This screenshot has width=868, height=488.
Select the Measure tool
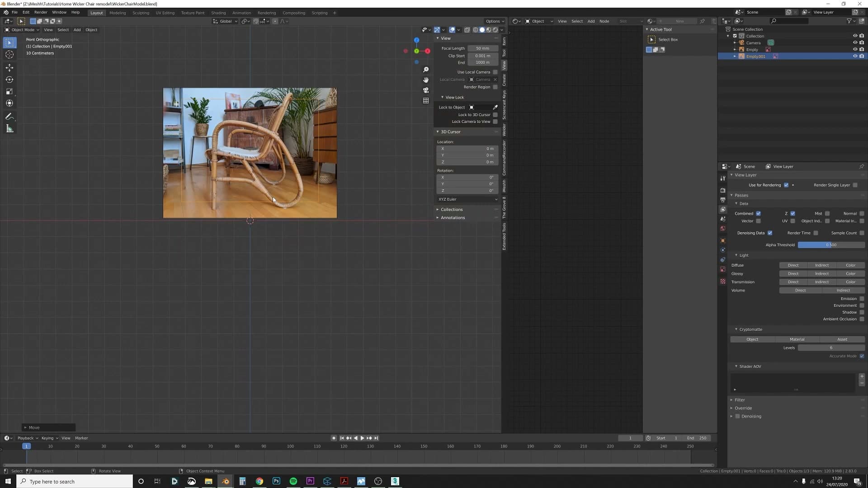point(9,129)
